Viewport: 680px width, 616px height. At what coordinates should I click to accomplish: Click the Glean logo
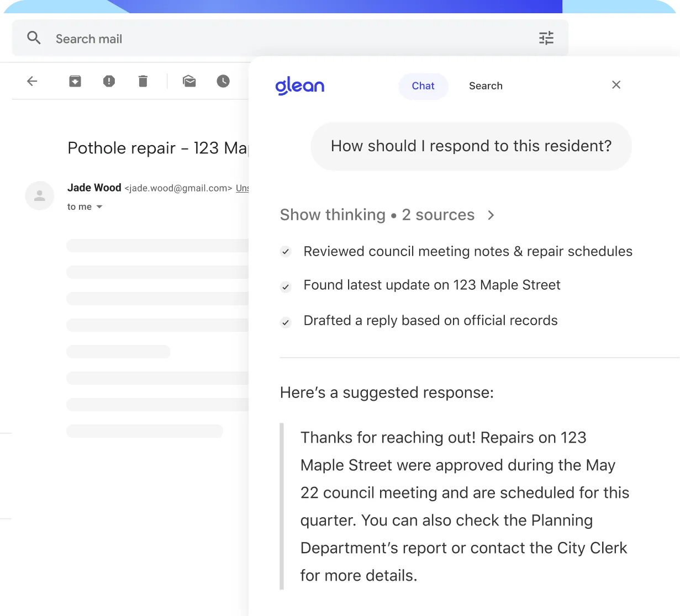coord(300,86)
